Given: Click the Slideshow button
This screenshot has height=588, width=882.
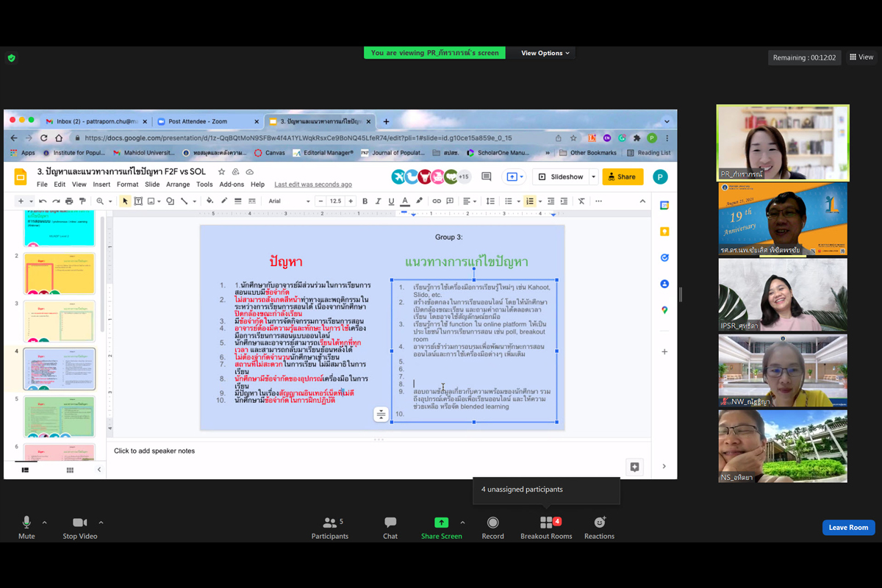Looking at the screenshot, I should click(x=562, y=176).
